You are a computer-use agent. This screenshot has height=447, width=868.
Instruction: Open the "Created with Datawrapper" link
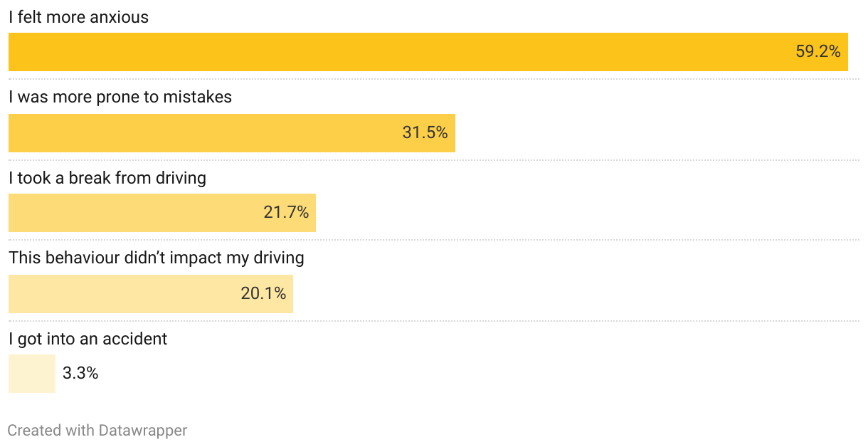coord(97,431)
